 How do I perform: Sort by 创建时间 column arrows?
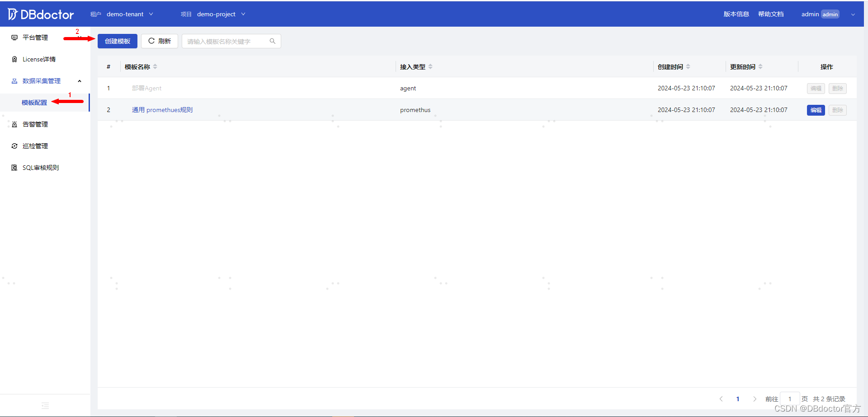(x=688, y=66)
